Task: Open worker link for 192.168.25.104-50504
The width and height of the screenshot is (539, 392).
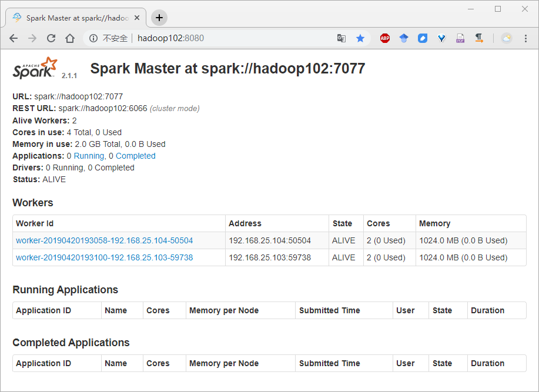Action: click(x=105, y=240)
